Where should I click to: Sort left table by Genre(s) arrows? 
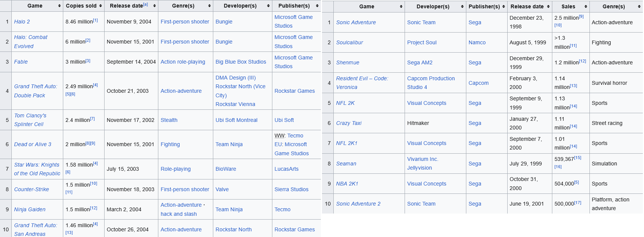[209, 6]
